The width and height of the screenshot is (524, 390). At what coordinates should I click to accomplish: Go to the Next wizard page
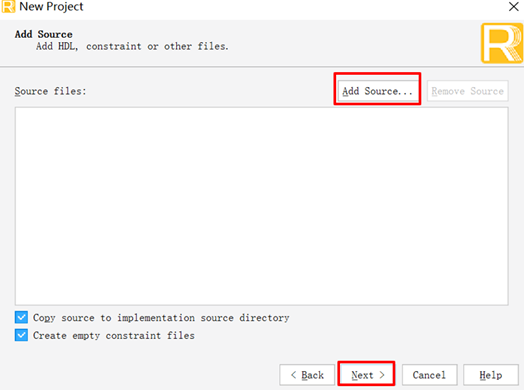coord(367,375)
